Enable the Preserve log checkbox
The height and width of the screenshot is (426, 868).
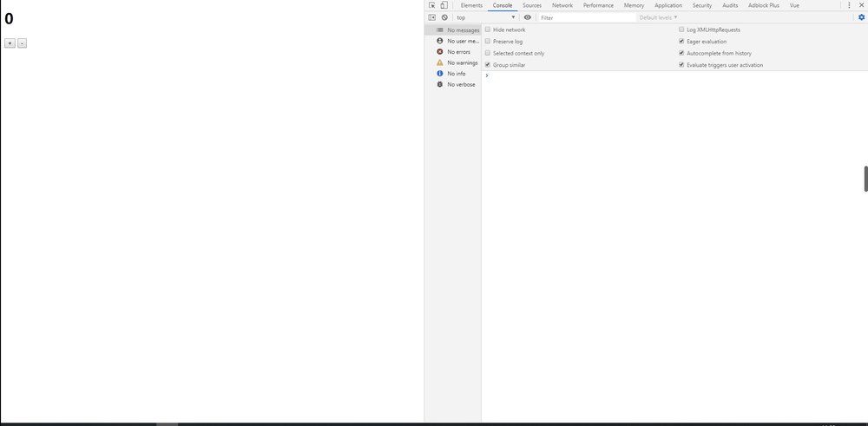(x=488, y=41)
